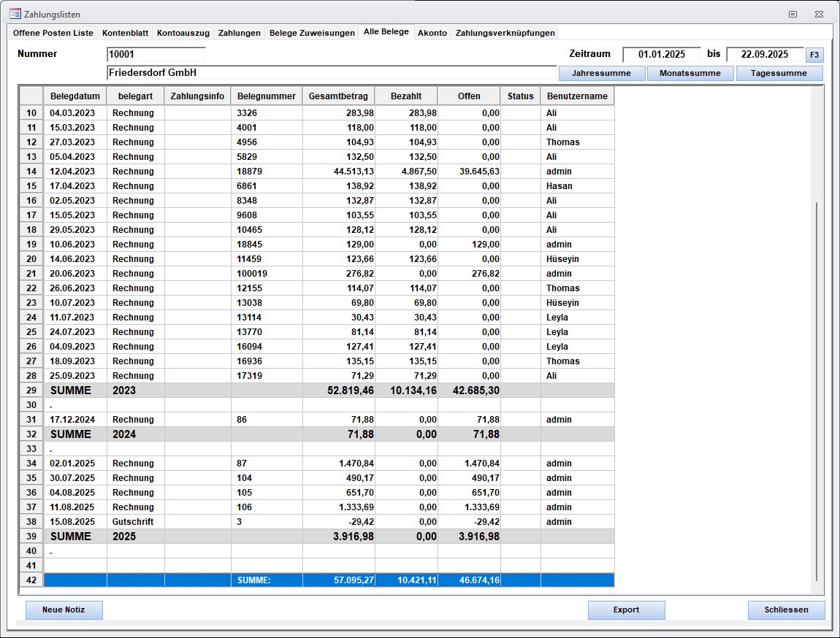840x638 pixels.
Task: Click the Tagessumme button
Action: click(x=779, y=73)
